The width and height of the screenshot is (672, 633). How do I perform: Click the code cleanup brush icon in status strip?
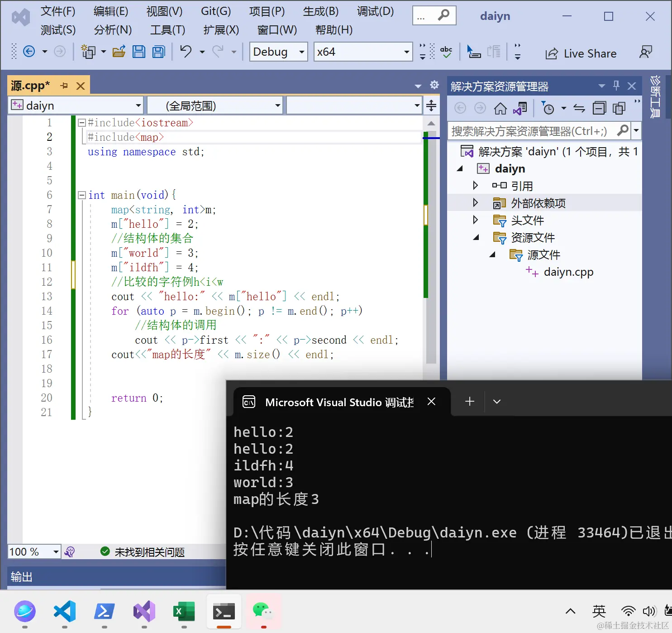pyautogui.click(x=69, y=551)
